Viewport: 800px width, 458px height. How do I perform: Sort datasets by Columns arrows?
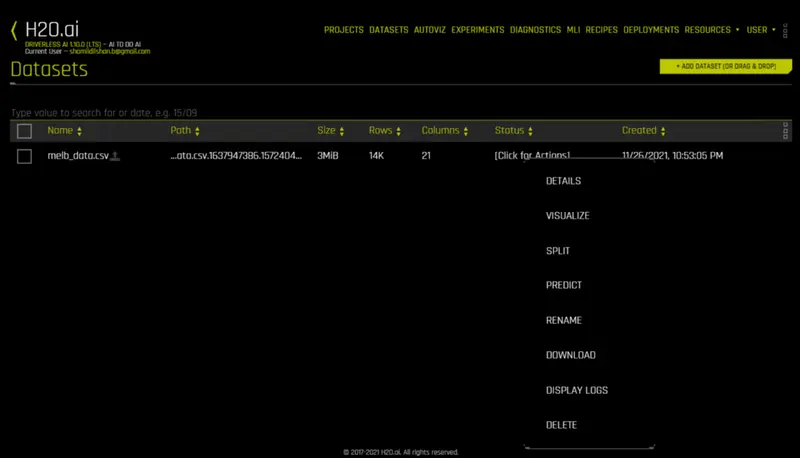(466, 131)
